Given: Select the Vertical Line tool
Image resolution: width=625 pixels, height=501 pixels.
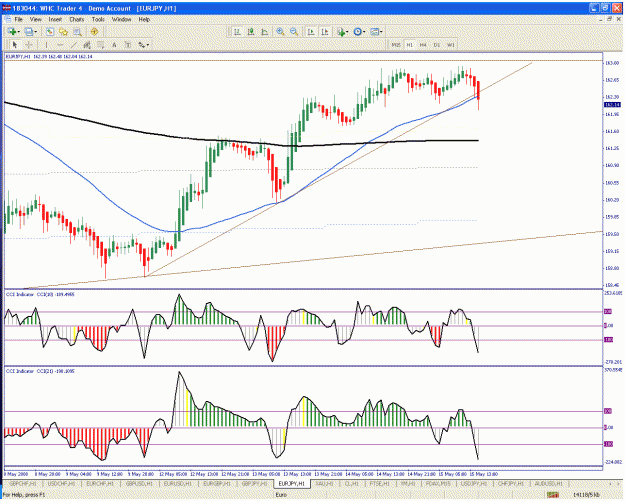Looking at the screenshot, I should click(46, 45).
